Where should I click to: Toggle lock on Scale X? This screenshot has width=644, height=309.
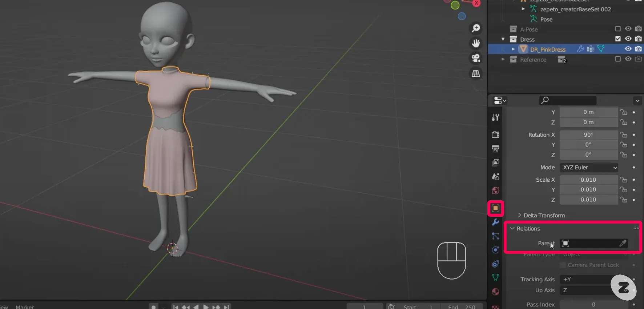tap(624, 180)
